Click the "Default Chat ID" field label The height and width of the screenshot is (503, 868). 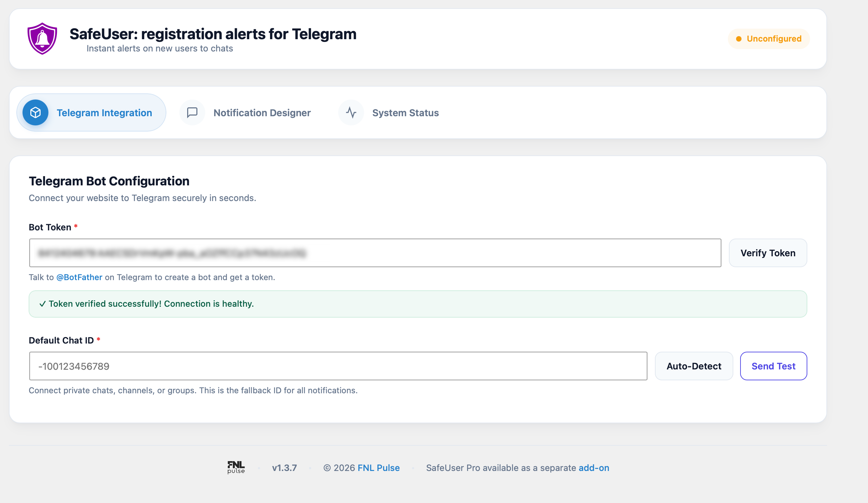tap(61, 340)
